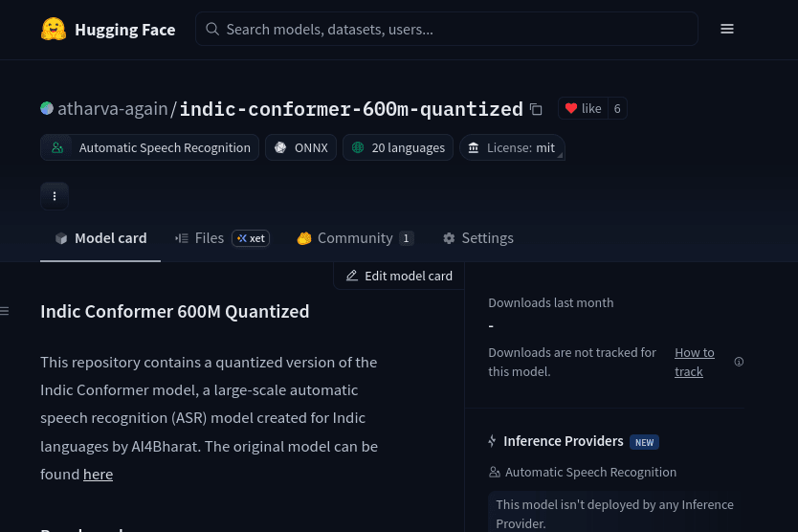Open the 20 languages tag
798x532 pixels.
398,147
